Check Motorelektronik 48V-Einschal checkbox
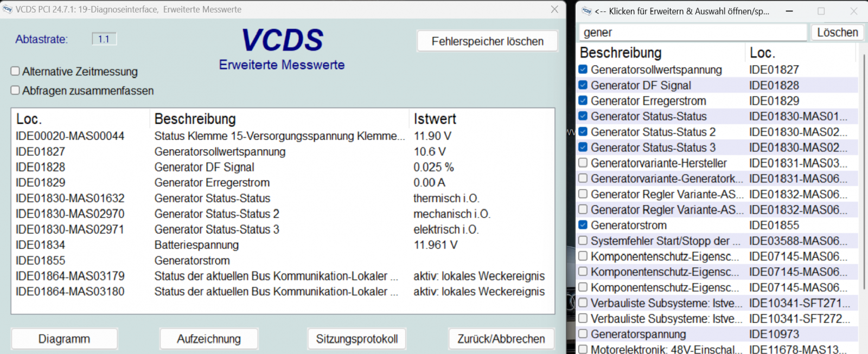This screenshot has height=354, width=868. [583, 349]
